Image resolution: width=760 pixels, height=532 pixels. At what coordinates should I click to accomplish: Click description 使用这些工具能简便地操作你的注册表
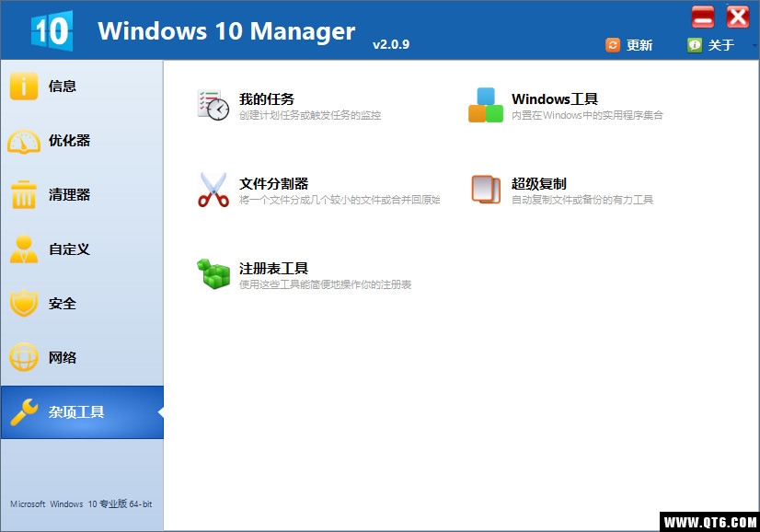tap(325, 284)
